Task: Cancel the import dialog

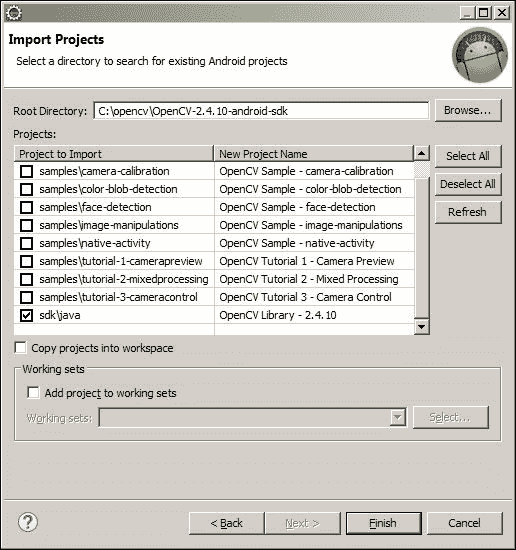Action: pos(464,523)
